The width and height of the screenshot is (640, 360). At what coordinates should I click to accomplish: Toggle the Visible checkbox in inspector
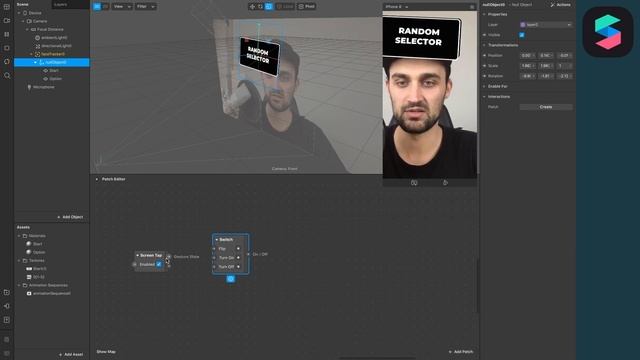tap(522, 35)
